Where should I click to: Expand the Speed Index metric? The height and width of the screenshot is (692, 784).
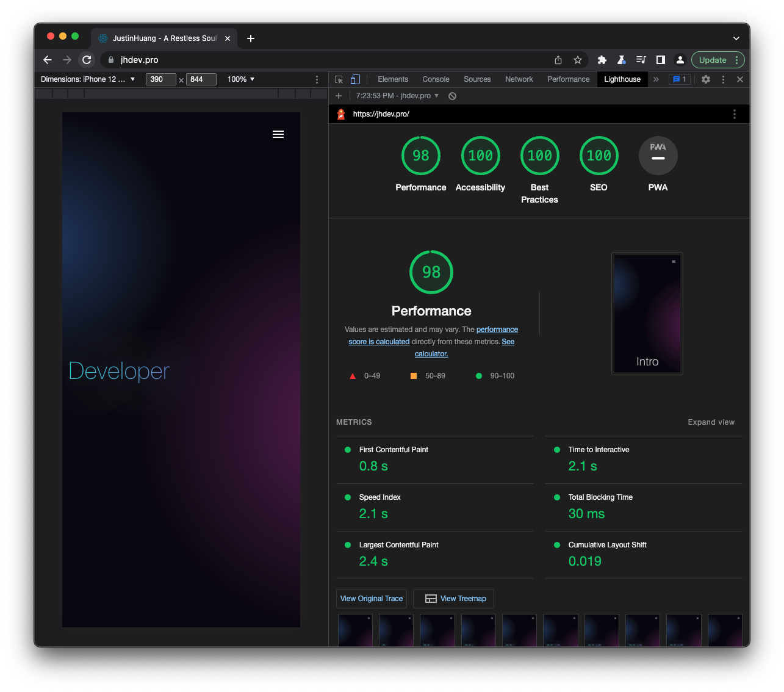click(434, 507)
